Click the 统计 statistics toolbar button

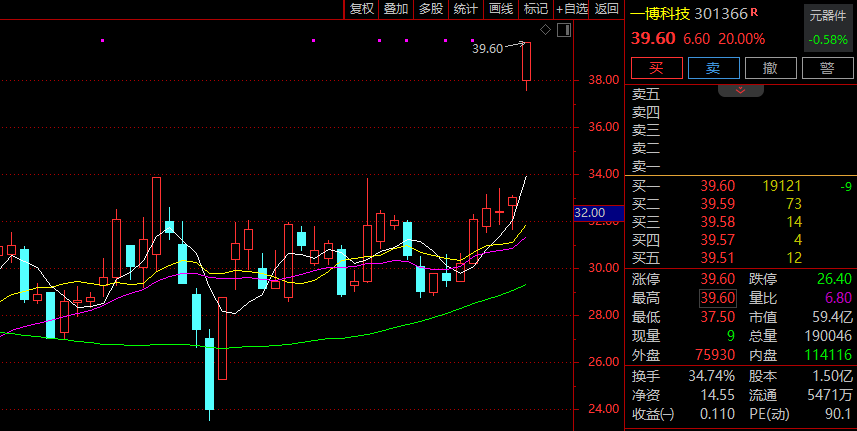[465, 9]
